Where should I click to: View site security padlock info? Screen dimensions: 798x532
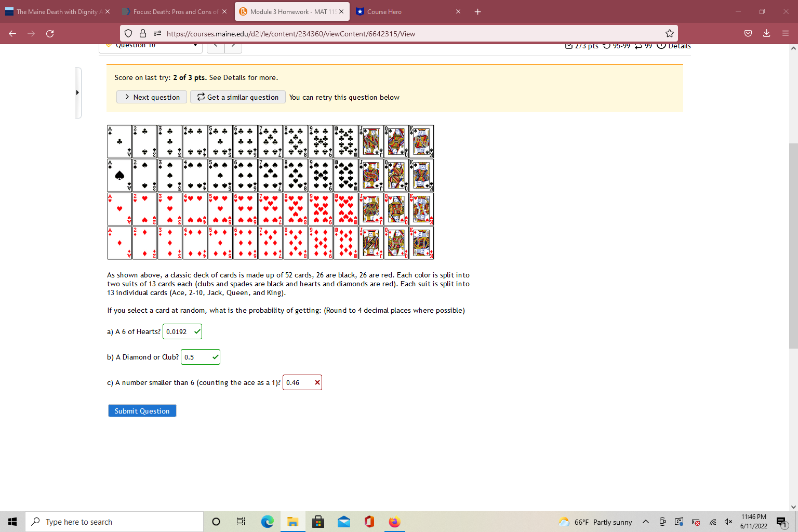pos(143,34)
